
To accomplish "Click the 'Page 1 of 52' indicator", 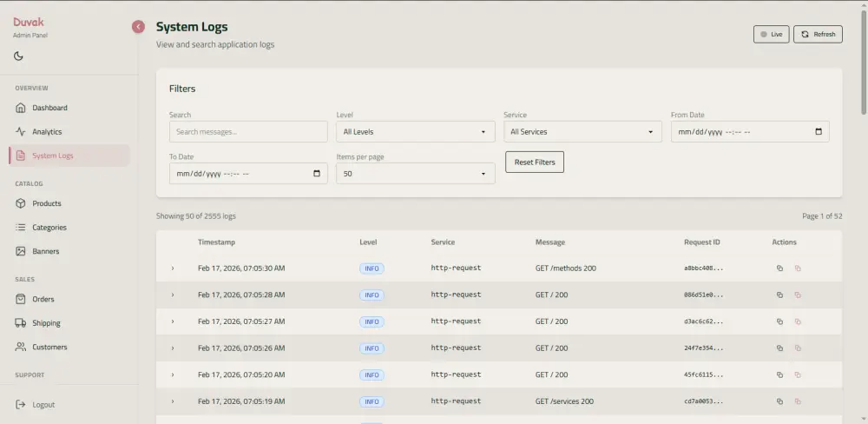I will (822, 216).
